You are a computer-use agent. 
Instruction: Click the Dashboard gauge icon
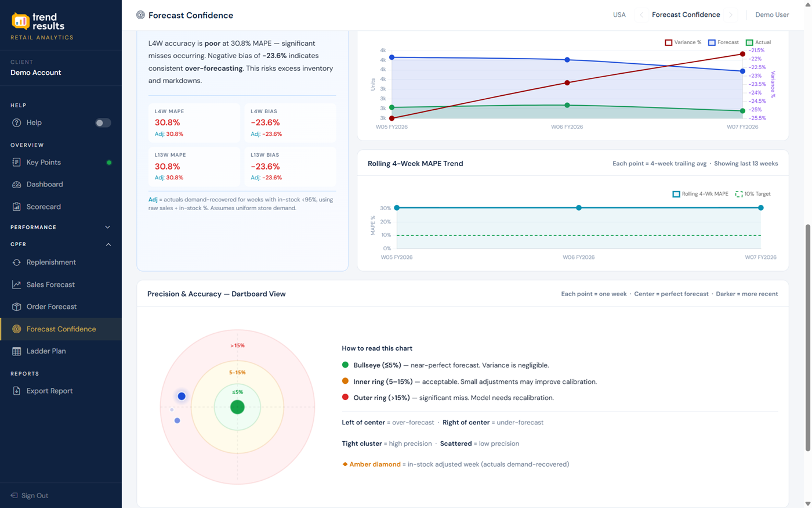tap(16, 185)
